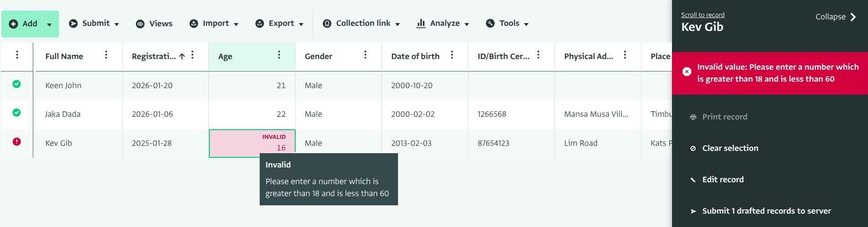Viewport: 868px width, 227px height.
Task: Click Edit record in the side panel
Action: tap(717, 179)
